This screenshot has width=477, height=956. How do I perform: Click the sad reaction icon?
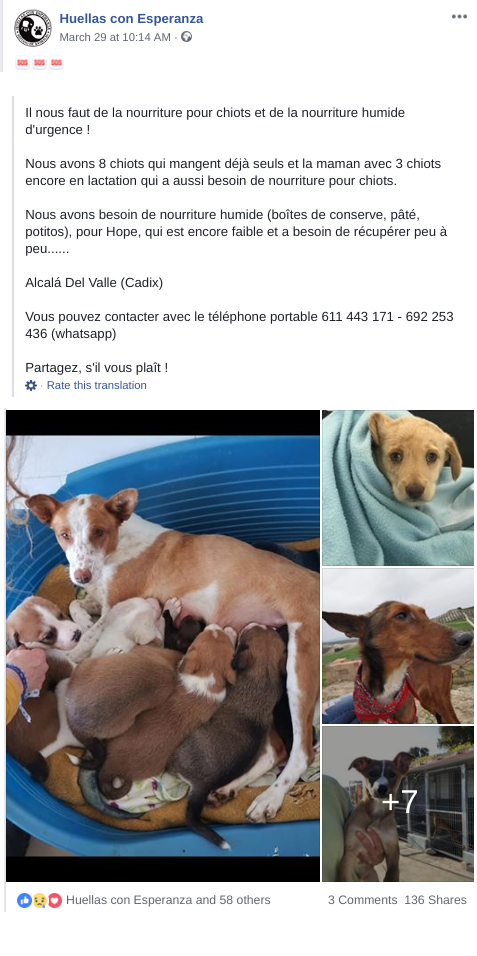click(x=40, y=900)
